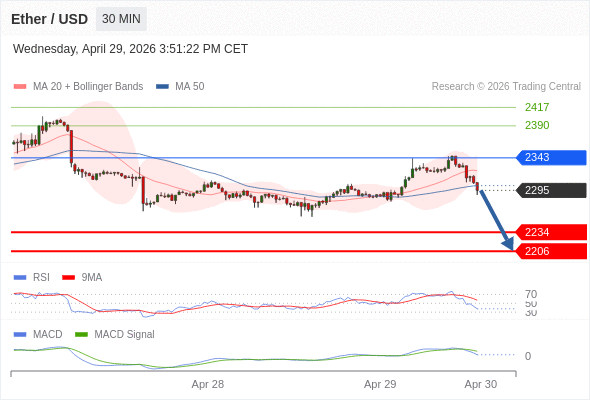Click the blue MA 50 legend swatch
The height and width of the screenshot is (400, 590).
[162, 87]
